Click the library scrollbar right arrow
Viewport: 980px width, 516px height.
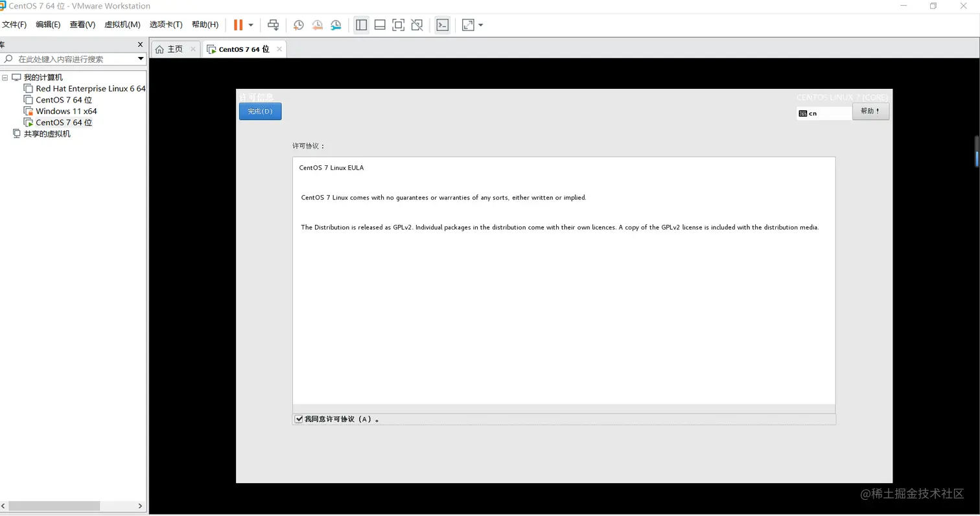(141, 506)
